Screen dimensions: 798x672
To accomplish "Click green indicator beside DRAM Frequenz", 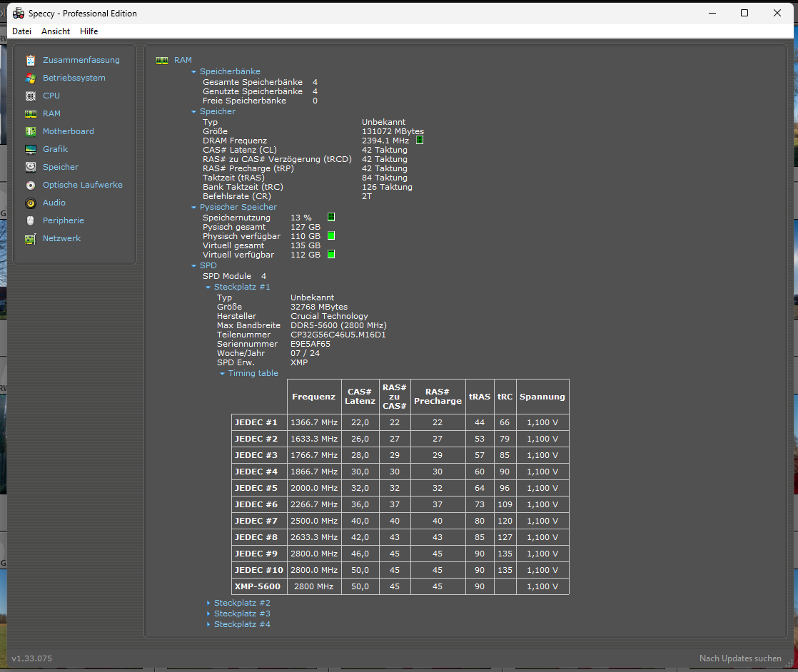I will [420, 141].
